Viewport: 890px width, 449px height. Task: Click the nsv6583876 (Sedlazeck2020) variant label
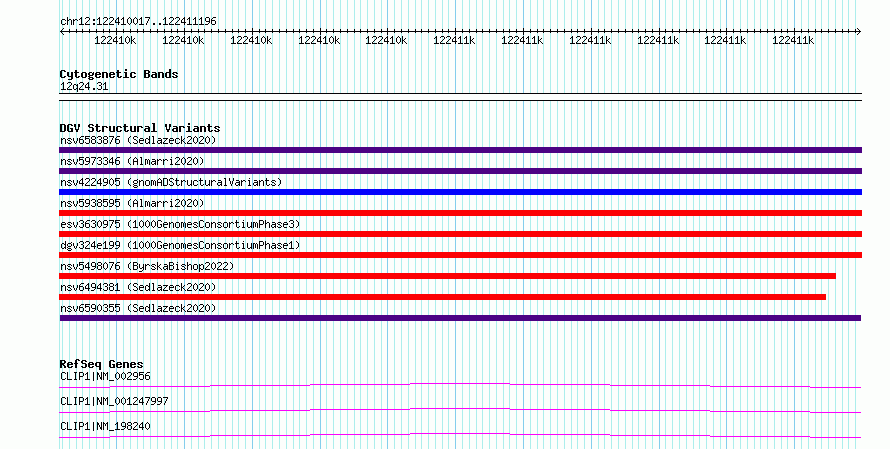[138, 140]
